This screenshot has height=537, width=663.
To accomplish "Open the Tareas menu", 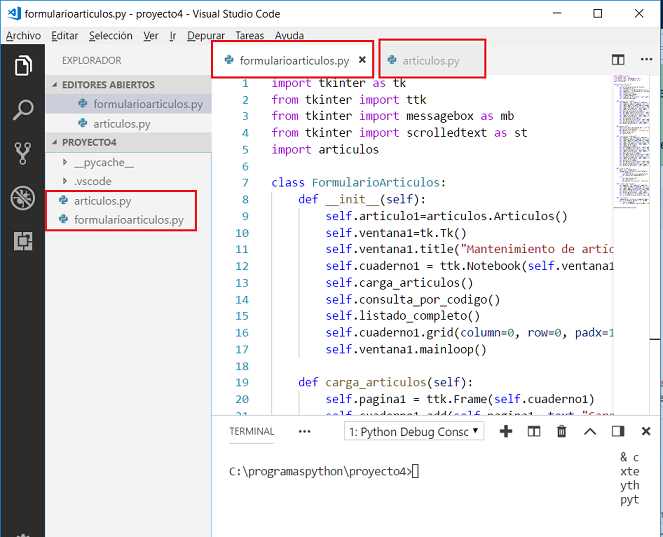I will point(249,36).
